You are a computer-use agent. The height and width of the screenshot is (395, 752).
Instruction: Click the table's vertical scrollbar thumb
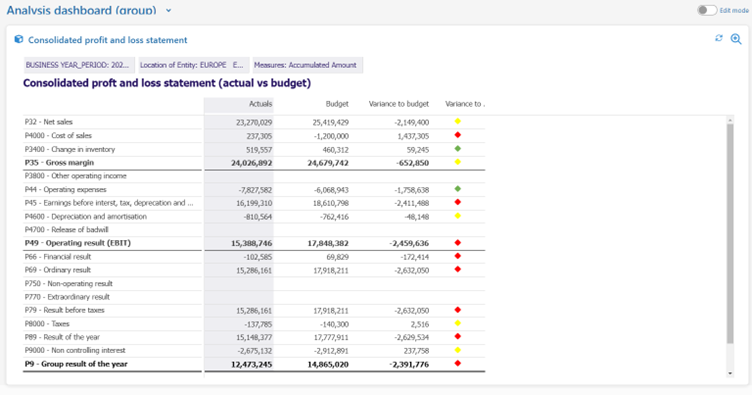click(730, 234)
